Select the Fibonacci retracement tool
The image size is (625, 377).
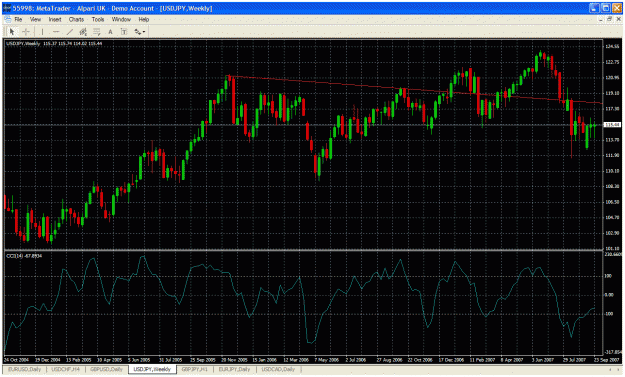96,32
